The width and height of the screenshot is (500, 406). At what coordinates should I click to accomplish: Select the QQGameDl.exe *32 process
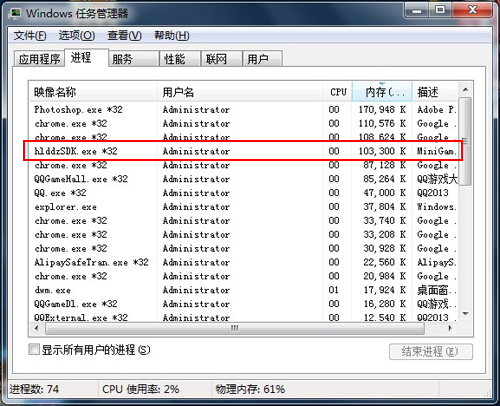click(243, 304)
